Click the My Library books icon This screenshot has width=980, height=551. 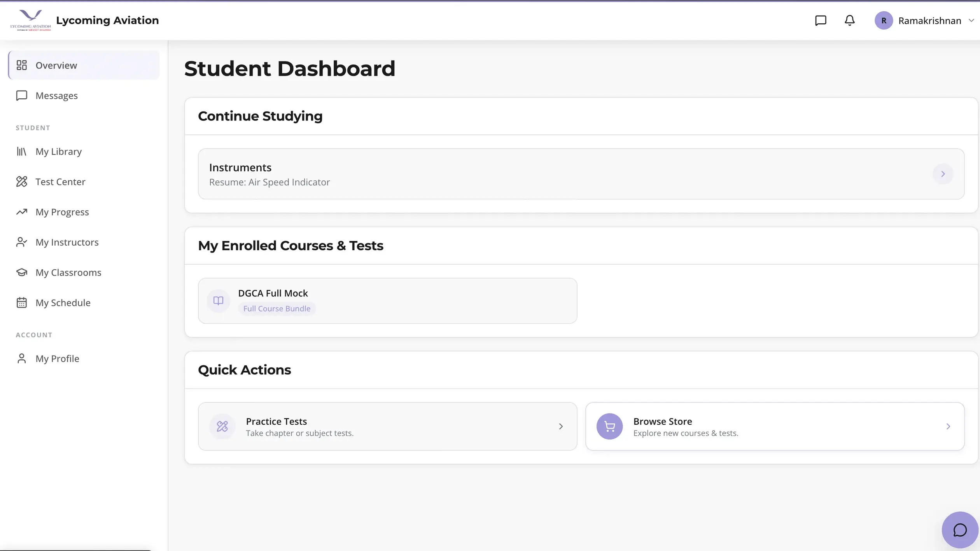[22, 151]
